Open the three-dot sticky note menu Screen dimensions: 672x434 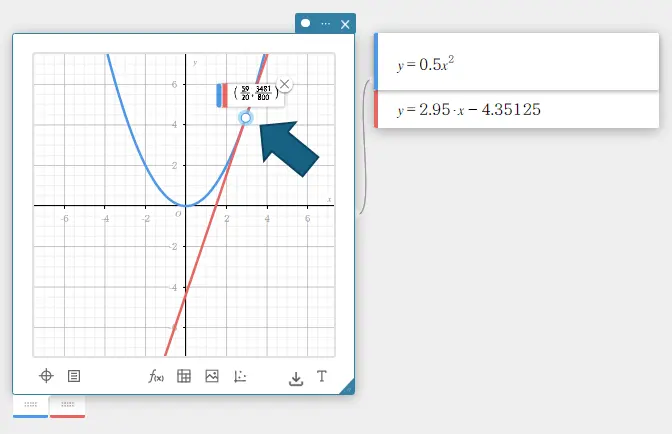coord(325,23)
